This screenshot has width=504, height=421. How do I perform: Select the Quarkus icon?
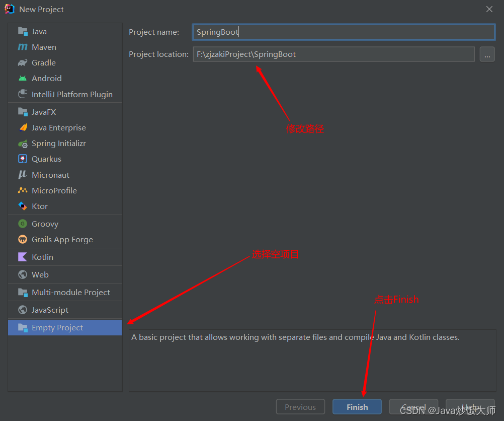(23, 159)
